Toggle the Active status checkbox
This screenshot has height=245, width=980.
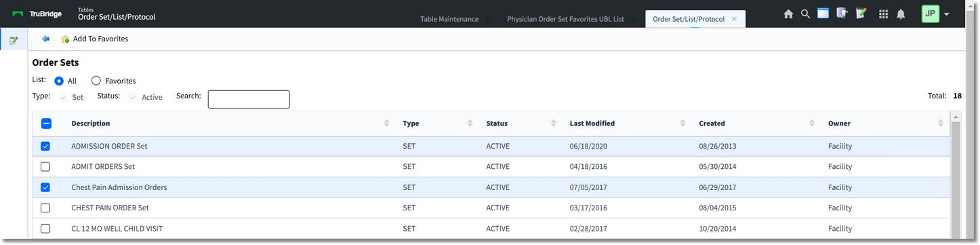coord(134,97)
